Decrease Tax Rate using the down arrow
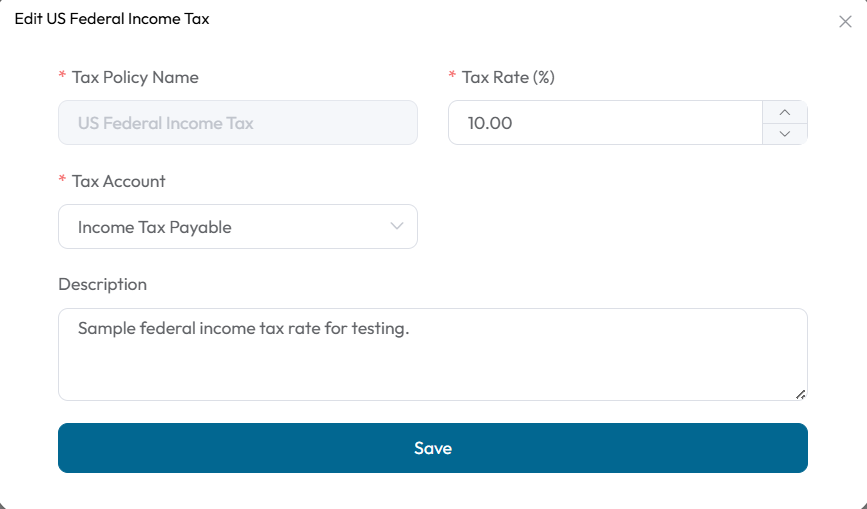This screenshot has height=509, width=867. tap(785, 134)
